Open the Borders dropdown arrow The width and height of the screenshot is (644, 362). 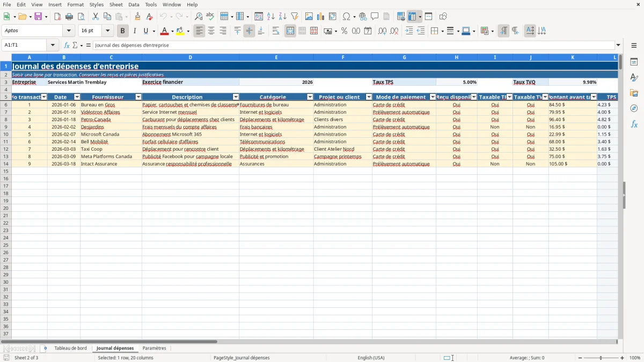point(442,31)
